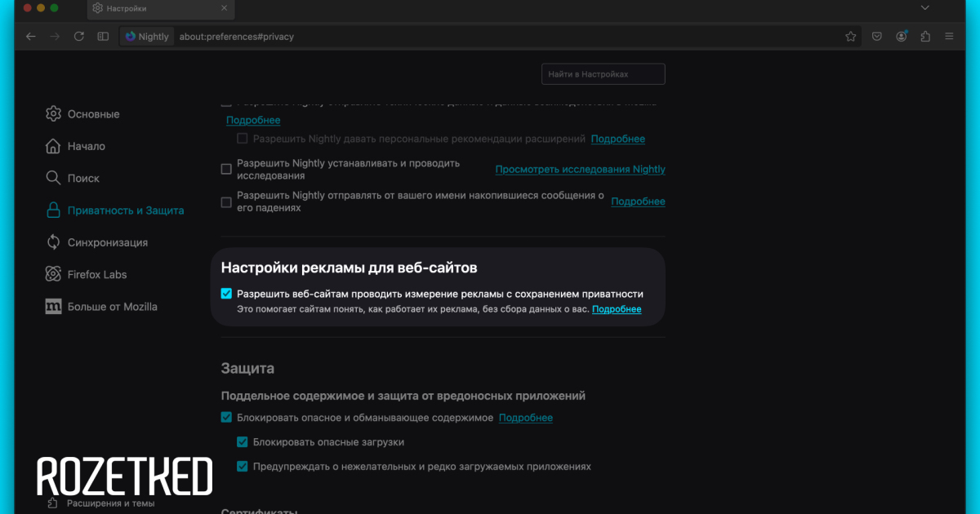Screen dimensions: 980x514
Task: Open the hamburger application menu
Action: (x=949, y=36)
